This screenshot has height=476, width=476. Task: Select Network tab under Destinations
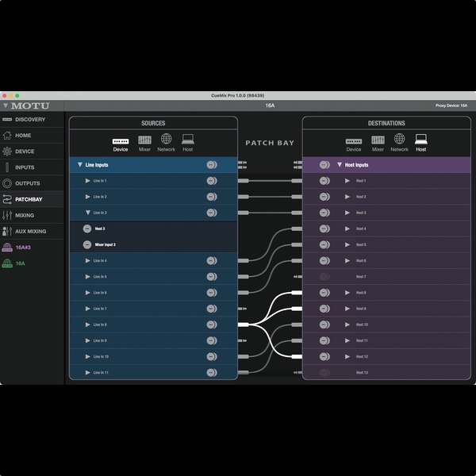(399, 143)
